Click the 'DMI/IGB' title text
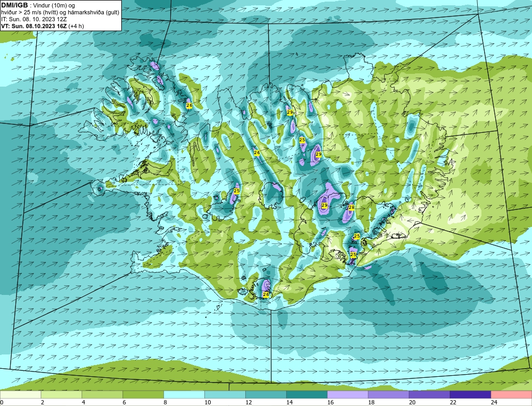The height and width of the screenshot is (406, 532). click(x=14, y=5)
